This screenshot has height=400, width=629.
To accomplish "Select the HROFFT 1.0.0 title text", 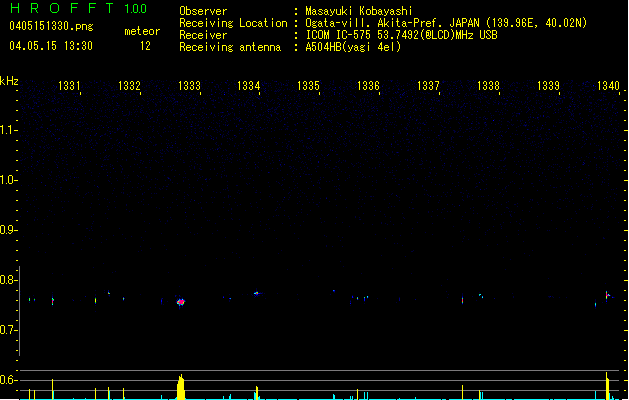I will pyautogui.click(x=79, y=8).
